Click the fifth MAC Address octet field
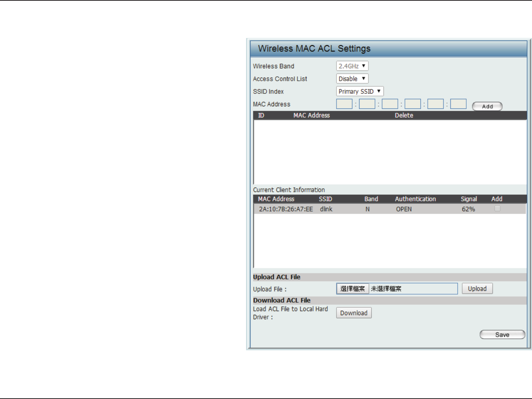 point(436,104)
